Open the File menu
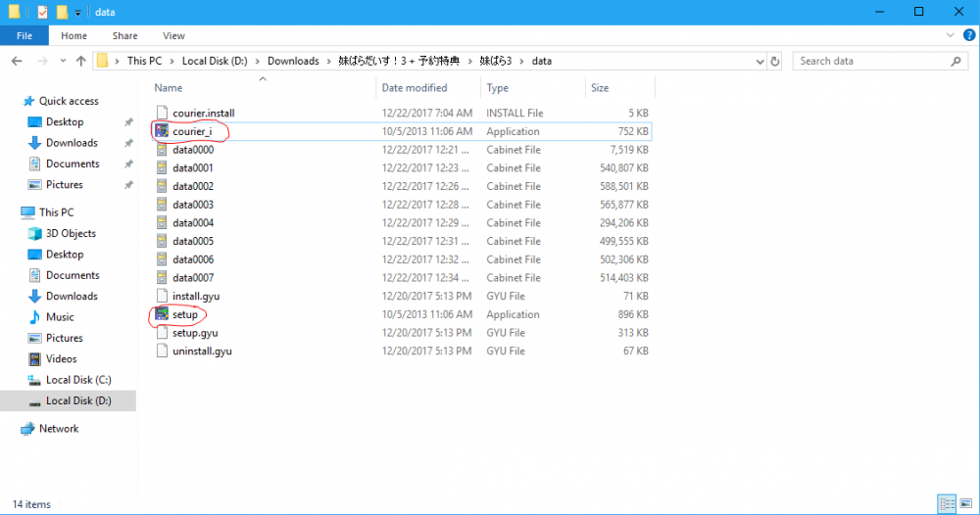Image resolution: width=980 pixels, height=515 pixels. click(24, 36)
